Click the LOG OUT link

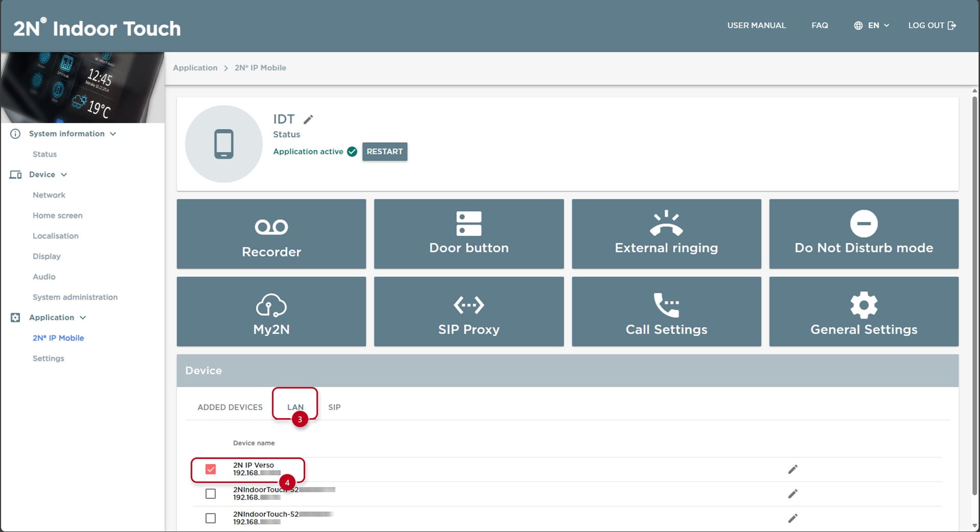(x=932, y=26)
